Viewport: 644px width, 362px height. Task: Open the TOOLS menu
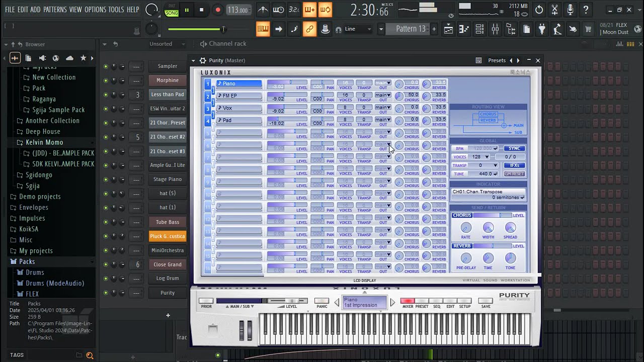pos(116,10)
